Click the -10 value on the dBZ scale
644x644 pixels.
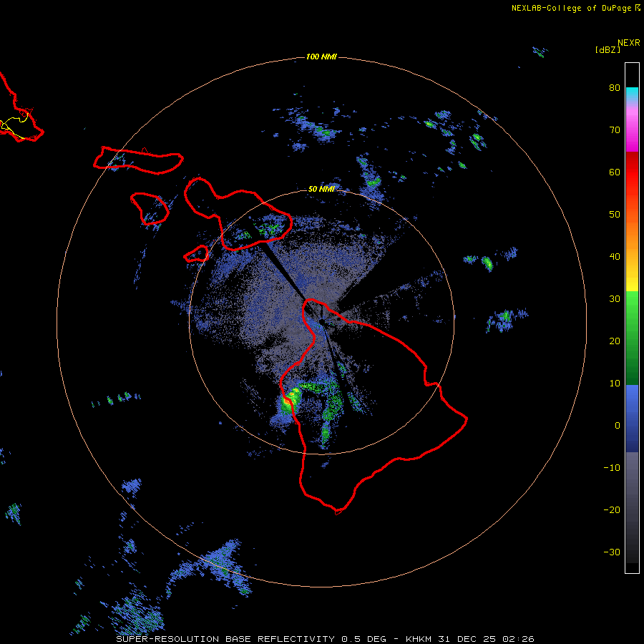click(x=612, y=467)
